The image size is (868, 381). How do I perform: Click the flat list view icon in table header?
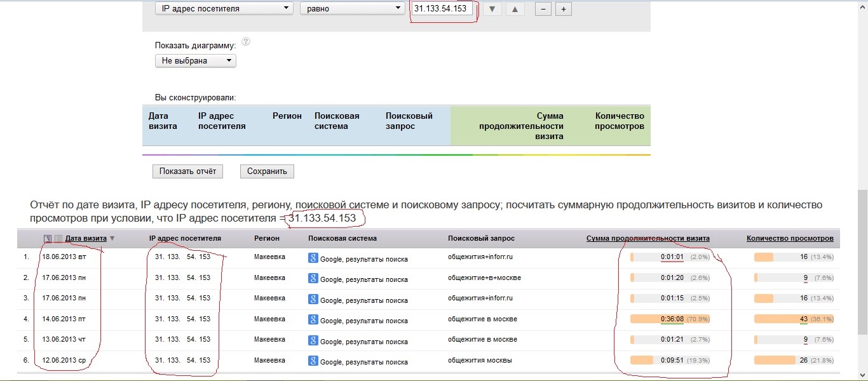(x=58, y=239)
